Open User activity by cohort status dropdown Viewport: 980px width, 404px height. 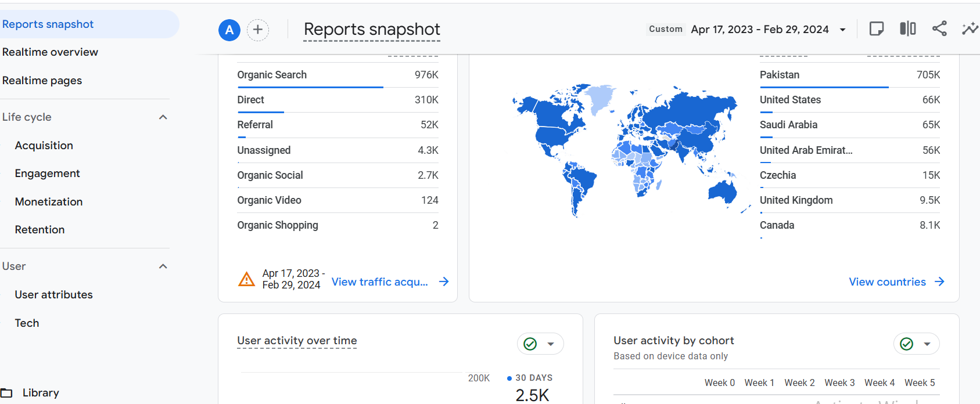[927, 344]
